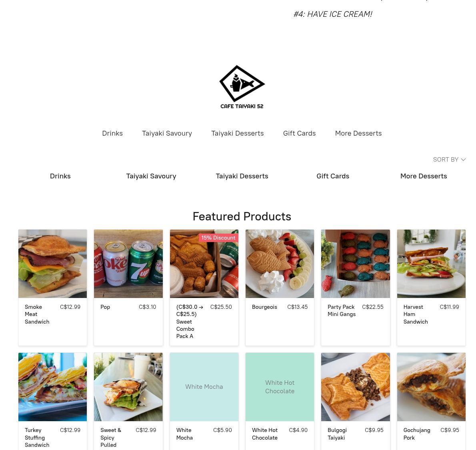The width and height of the screenshot is (476, 450).
Task: Click the bold Gift Cards category link
Action: point(333,176)
